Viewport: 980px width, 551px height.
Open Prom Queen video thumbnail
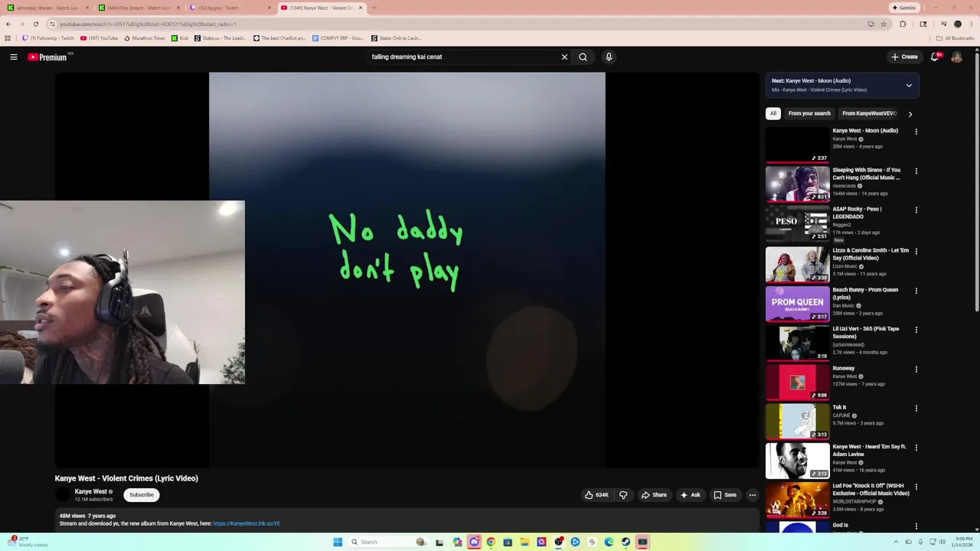pyautogui.click(x=797, y=303)
